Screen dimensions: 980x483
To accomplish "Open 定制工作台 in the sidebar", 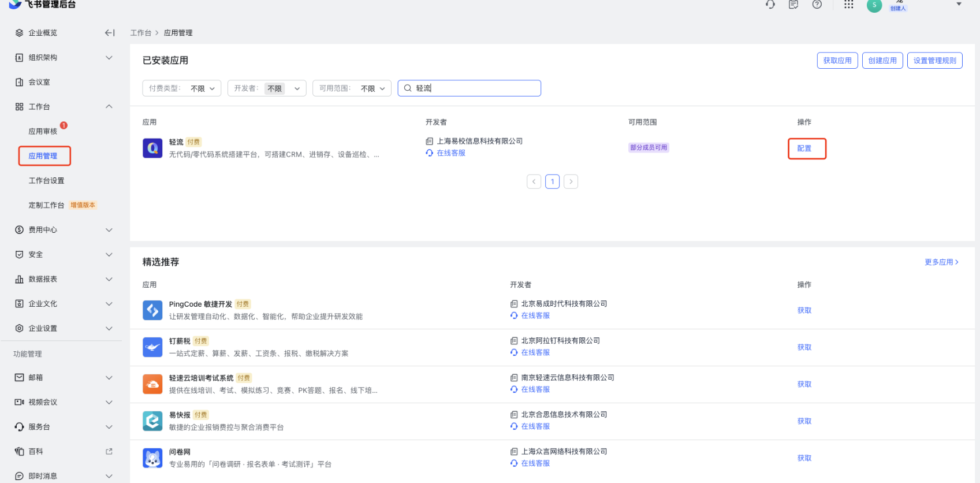I will [x=47, y=205].
